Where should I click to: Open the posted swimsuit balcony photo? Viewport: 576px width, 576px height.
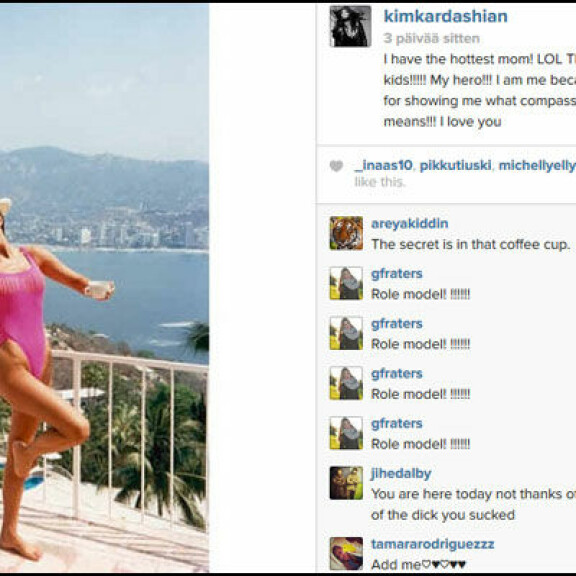(x=104, y=288)
